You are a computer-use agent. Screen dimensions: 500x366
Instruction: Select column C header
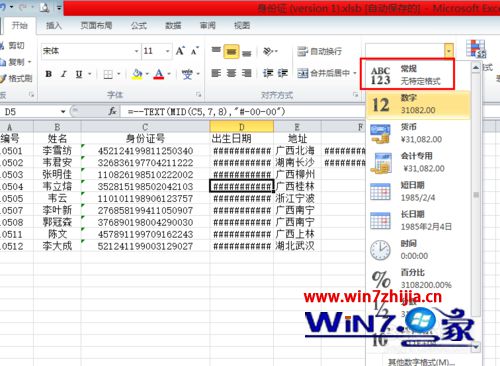(145, 127)
